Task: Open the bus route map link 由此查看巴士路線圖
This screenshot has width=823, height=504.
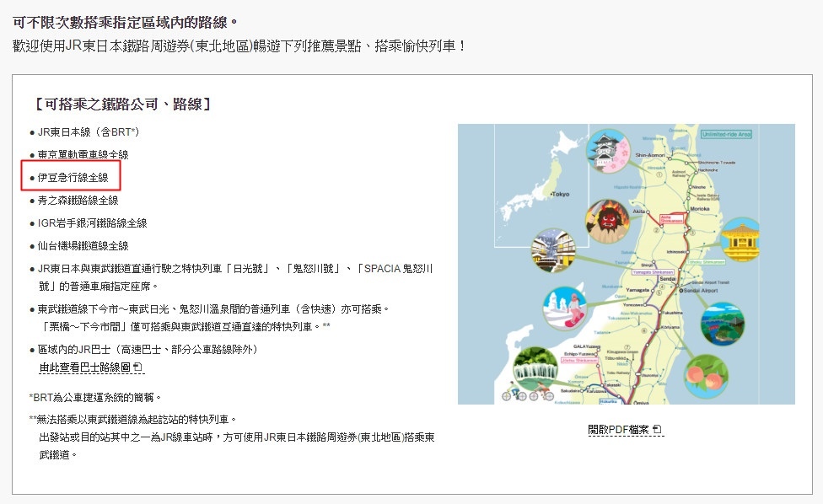Action: point(91,367)
